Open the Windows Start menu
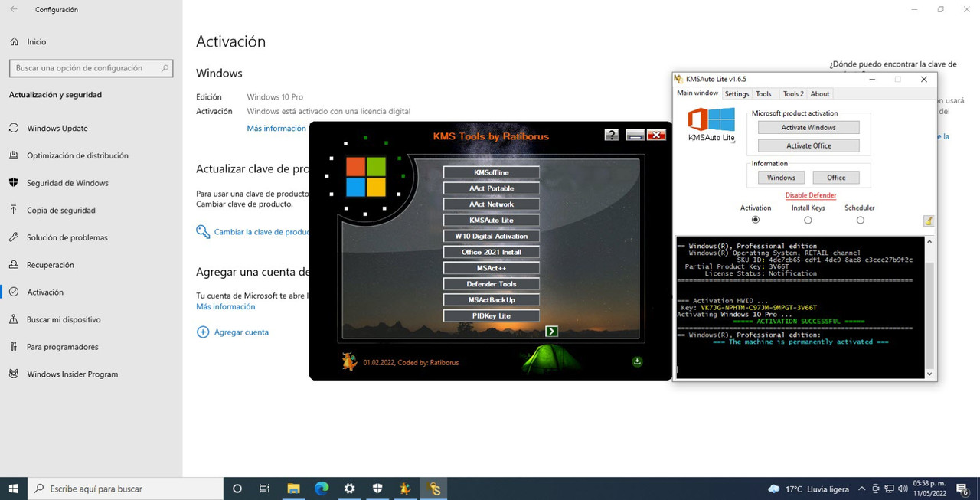980x500 pixels. 14,489
